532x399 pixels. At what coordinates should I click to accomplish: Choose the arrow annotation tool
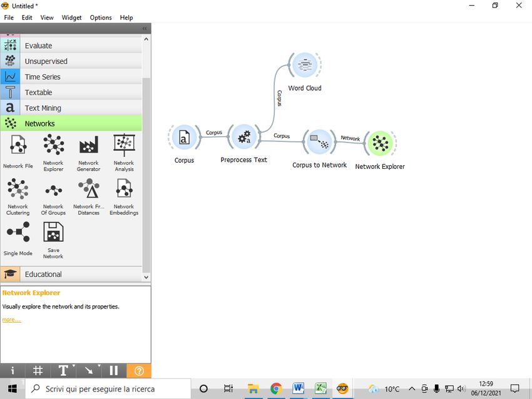[x=88, y=370]
